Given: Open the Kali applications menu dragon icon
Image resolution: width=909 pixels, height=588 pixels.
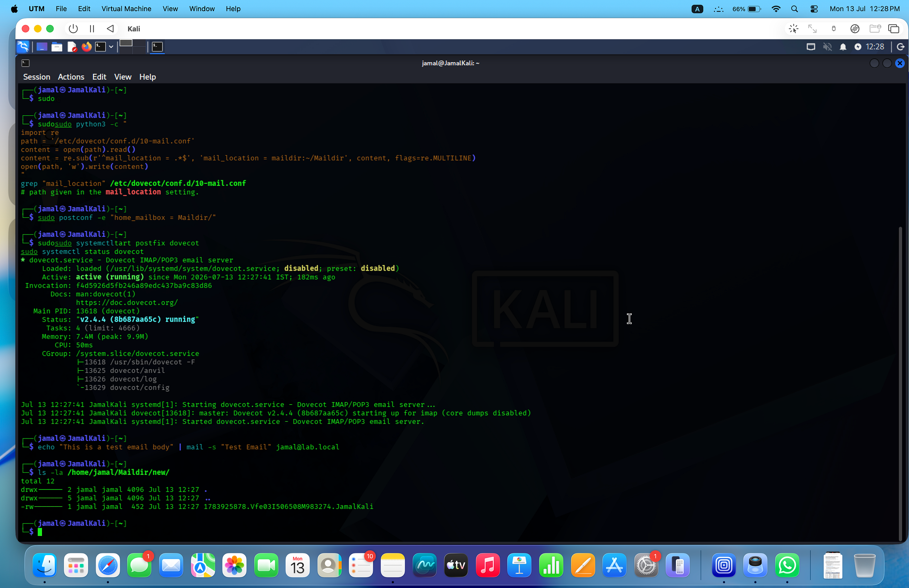Looking at the screenshot, I should coord(23,46).
